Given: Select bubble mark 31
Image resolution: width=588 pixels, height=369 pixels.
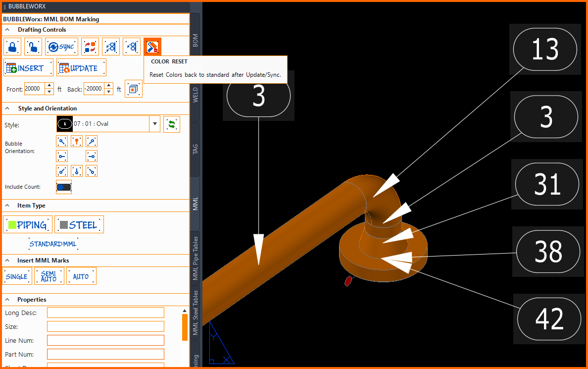Looking at the screenshot, I should [x=547, y=184].
